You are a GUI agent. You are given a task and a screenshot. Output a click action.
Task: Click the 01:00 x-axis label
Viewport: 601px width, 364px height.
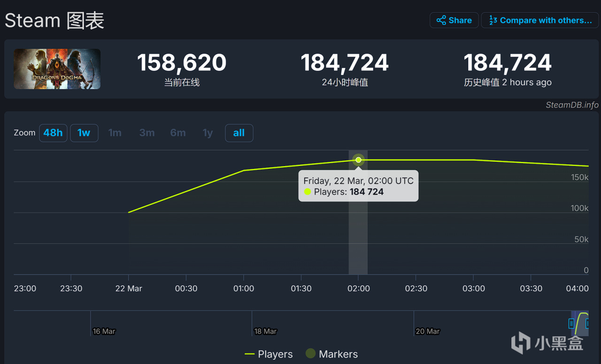[244, 288]
